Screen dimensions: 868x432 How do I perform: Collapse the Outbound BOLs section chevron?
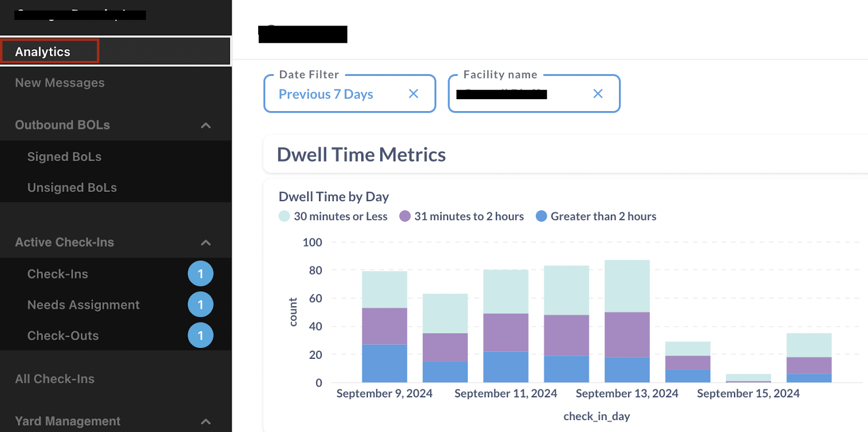point(206,125)
